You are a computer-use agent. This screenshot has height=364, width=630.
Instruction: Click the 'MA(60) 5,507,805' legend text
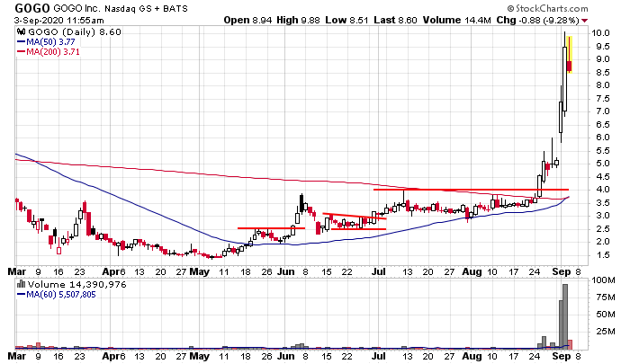tap(61, 295)
